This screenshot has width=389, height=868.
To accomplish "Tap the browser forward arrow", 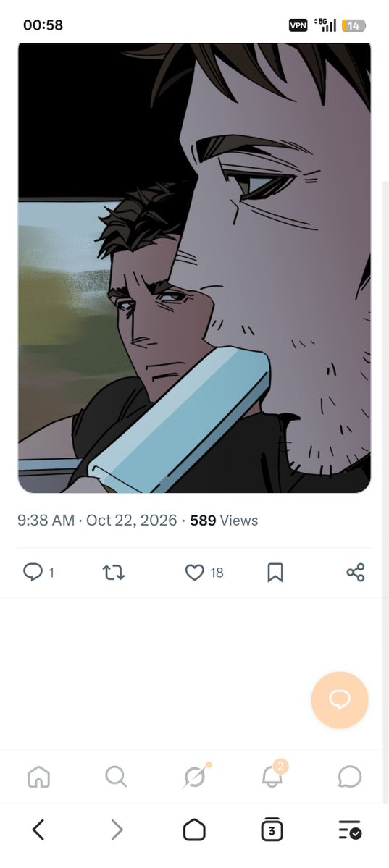I will [117, 830].
